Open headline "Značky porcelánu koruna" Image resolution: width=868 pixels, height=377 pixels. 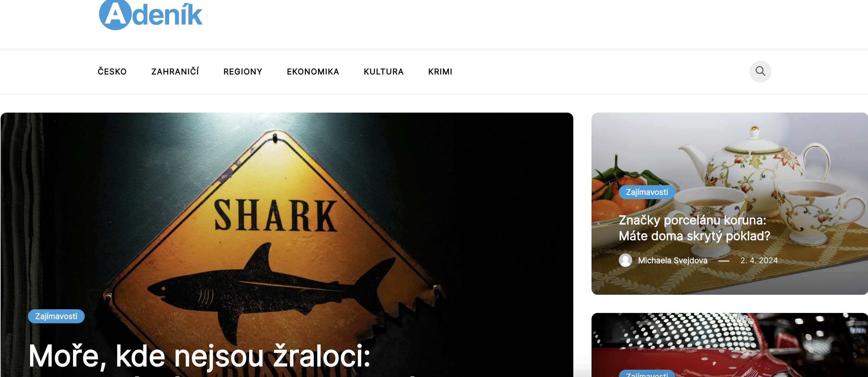coord(694,228)
